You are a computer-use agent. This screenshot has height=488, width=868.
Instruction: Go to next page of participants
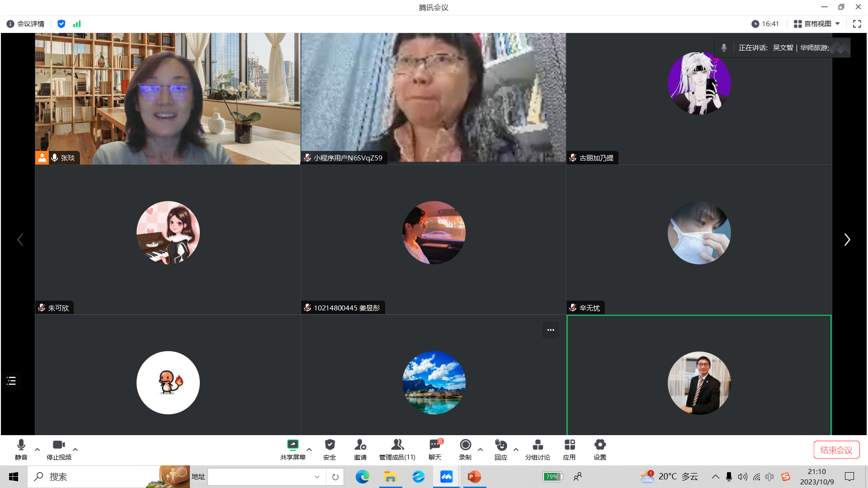(x=847, y=239)
